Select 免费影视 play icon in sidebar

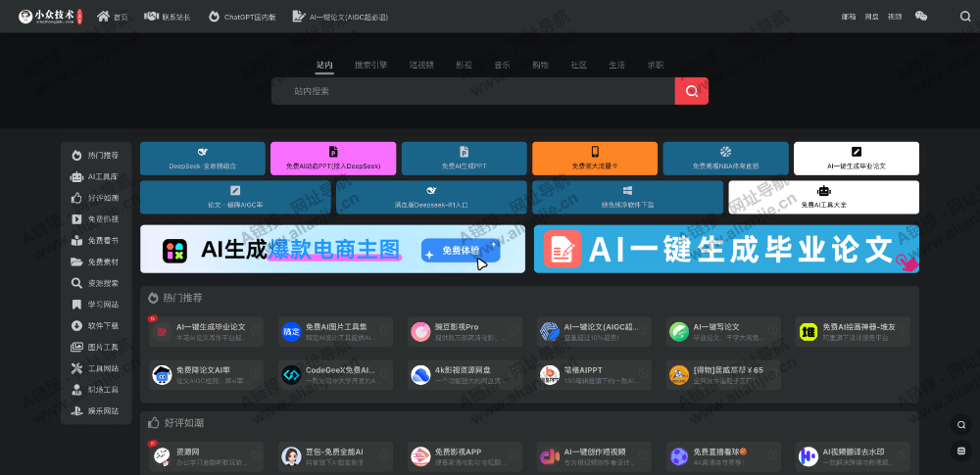(76, 219)
